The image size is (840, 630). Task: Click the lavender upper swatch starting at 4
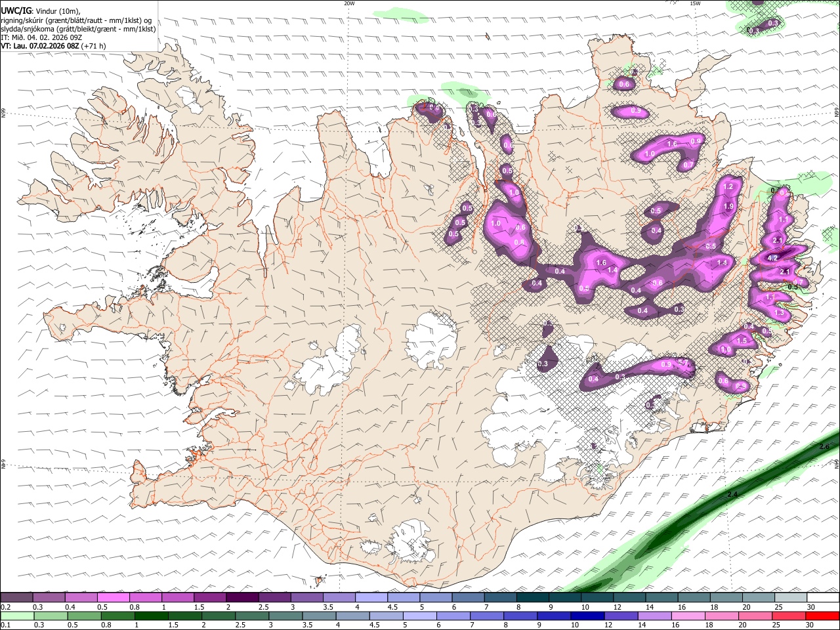point(371,598)
